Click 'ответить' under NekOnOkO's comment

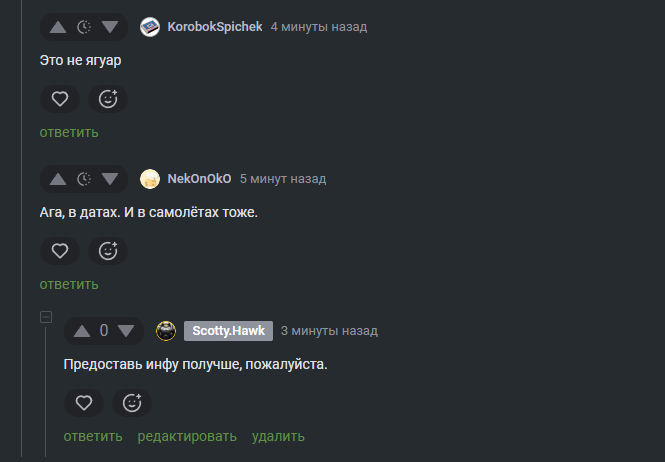pyautogui.click(x=69, y=284)
